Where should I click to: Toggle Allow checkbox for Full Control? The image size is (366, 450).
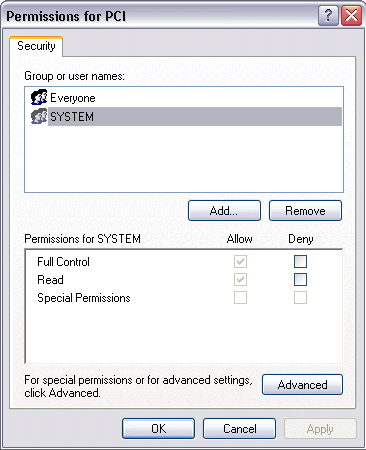(240, 261)
